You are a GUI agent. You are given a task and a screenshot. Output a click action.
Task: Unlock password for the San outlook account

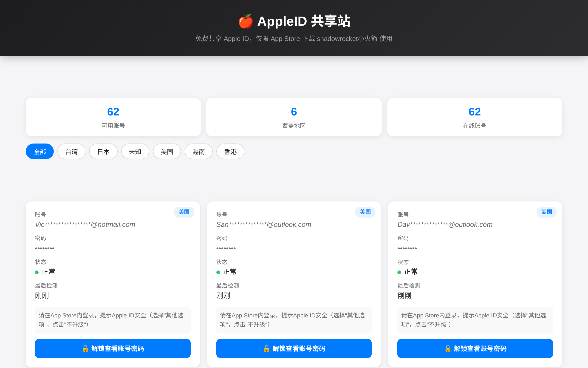(x=294, y=348)
